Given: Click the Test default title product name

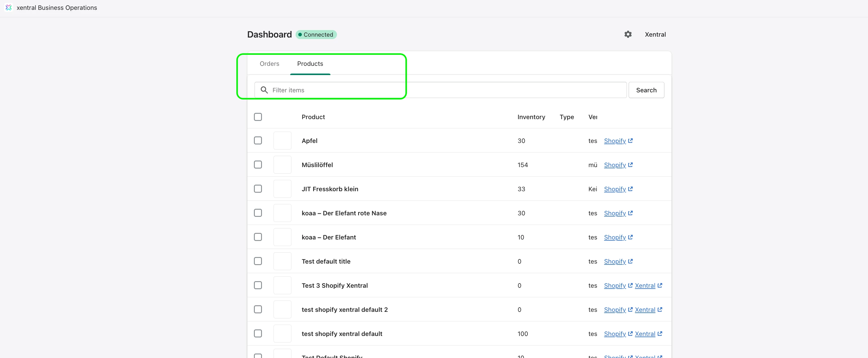Looking at the screenshot, I should coord(326,262).
